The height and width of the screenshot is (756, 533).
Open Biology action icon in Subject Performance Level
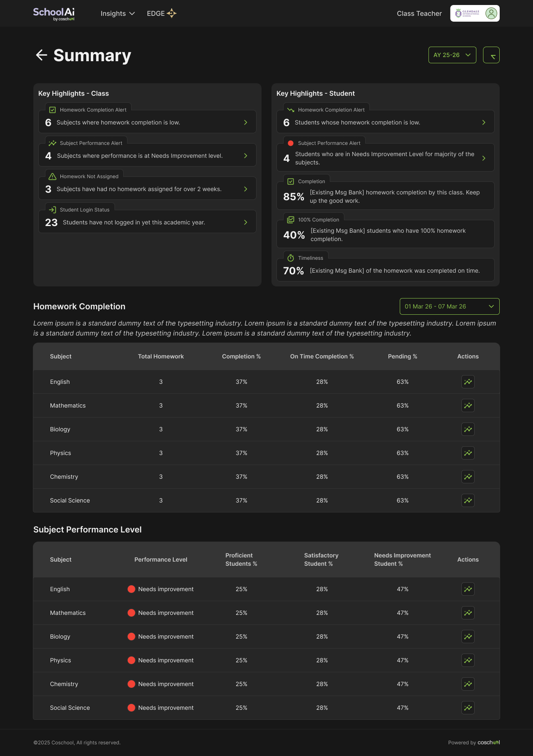(x=468, y=637)
